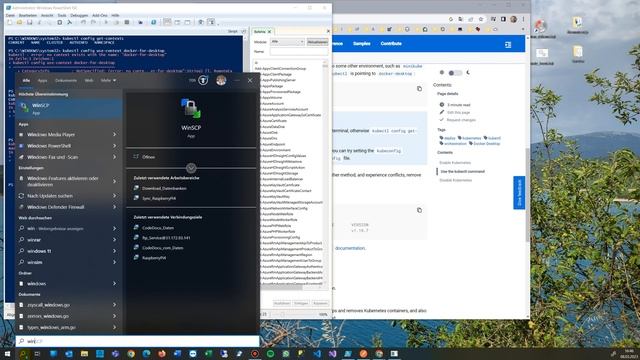Click copy icon on first docs code block
Screen dimensions: 640x360
[419, 89]
